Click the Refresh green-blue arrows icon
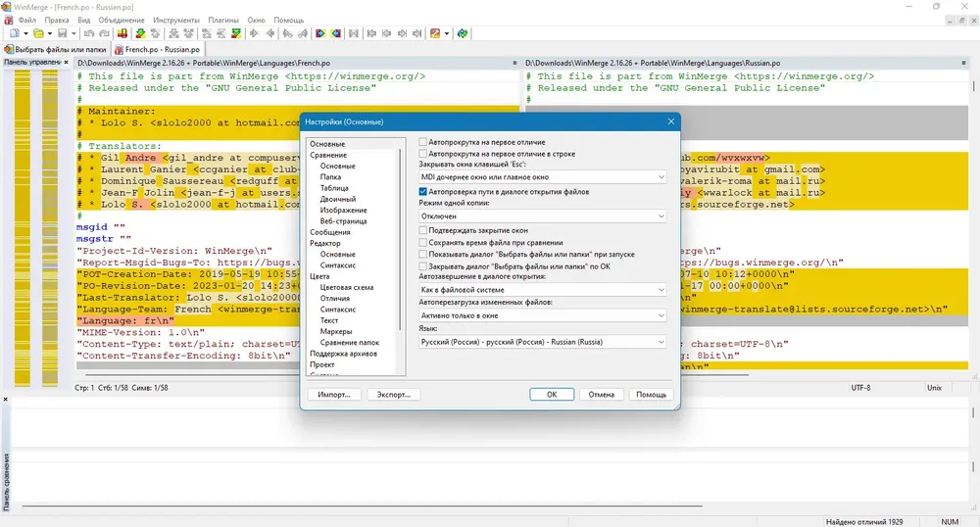The image size is (980, 527). (462, 33)
